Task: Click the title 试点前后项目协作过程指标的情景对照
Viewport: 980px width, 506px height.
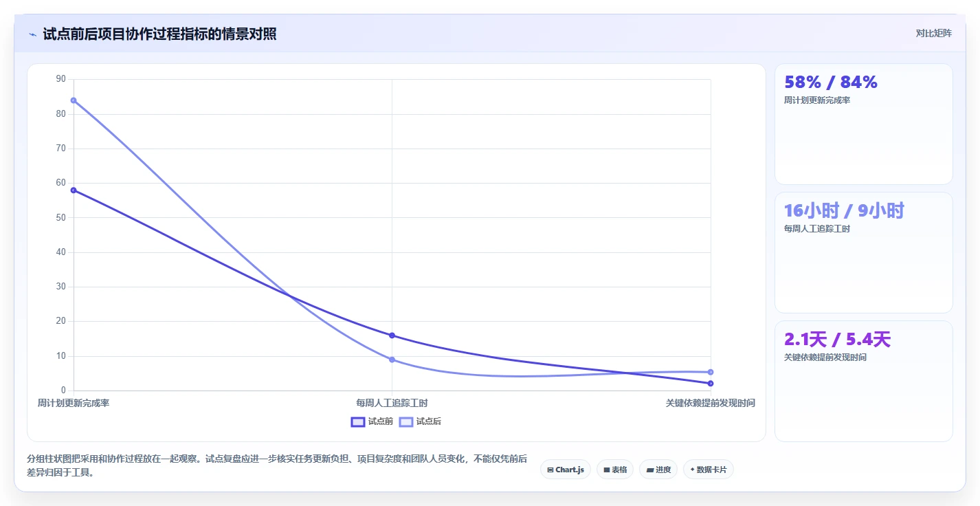Action: point(159,34)
